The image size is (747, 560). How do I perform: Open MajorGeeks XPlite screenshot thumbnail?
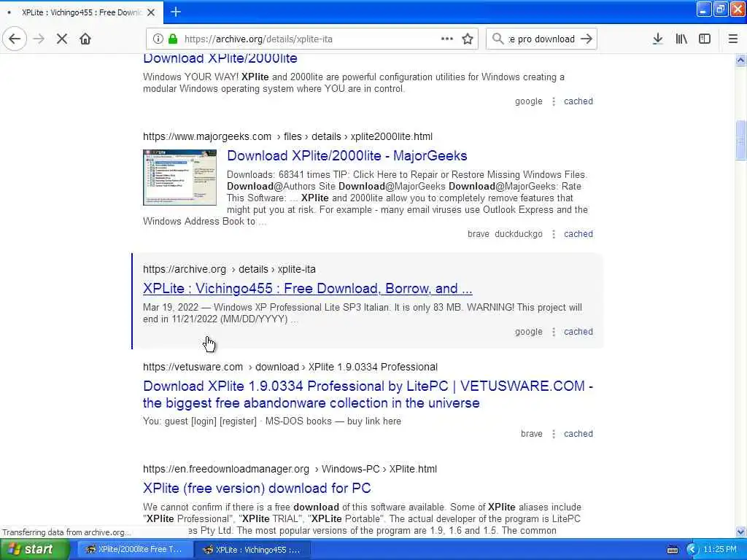click(179, 177)
